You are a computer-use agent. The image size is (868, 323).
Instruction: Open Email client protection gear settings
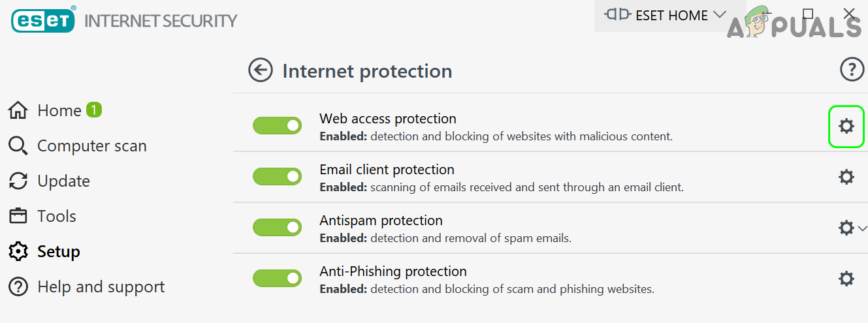[846, 176]
